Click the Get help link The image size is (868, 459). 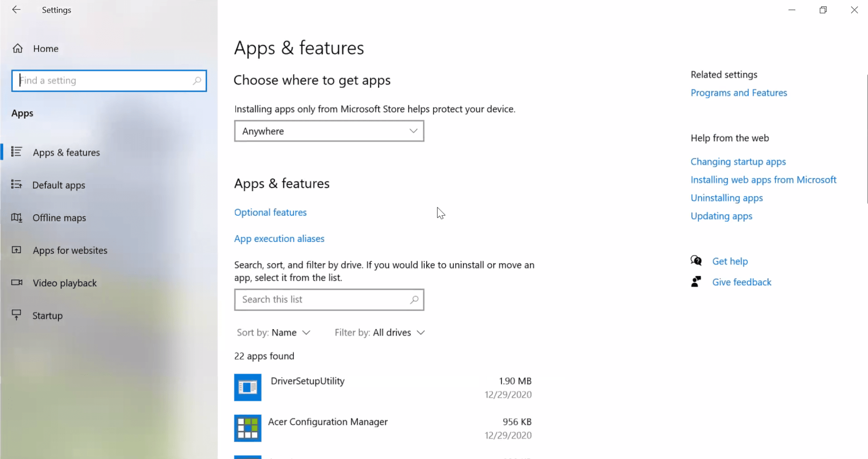730,261
